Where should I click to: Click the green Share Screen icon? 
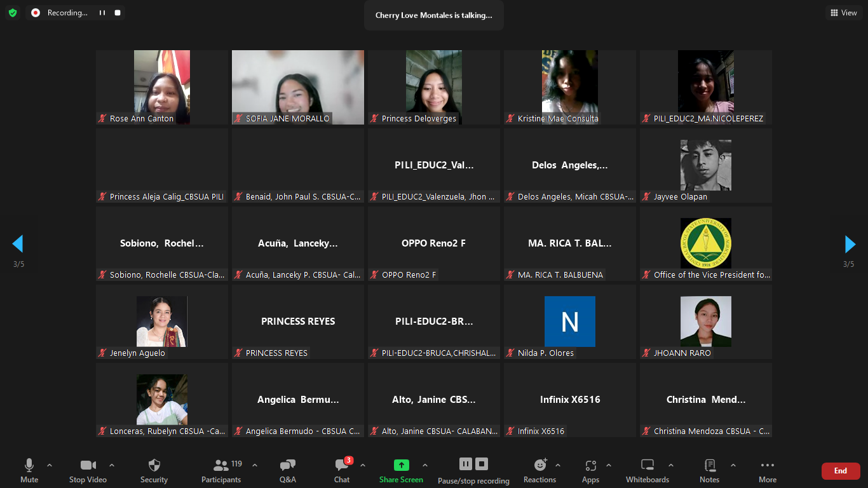click(x=401, y=465)
